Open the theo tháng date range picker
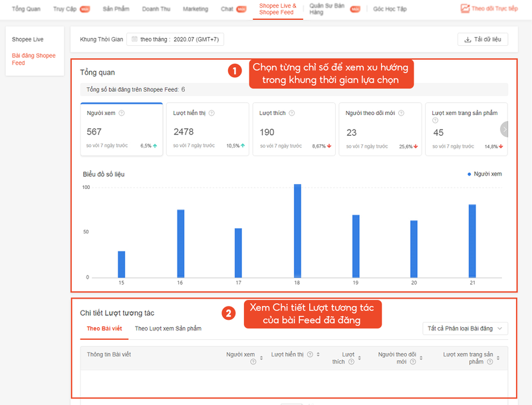The image size is (532, 405). [x=176, y=39]
